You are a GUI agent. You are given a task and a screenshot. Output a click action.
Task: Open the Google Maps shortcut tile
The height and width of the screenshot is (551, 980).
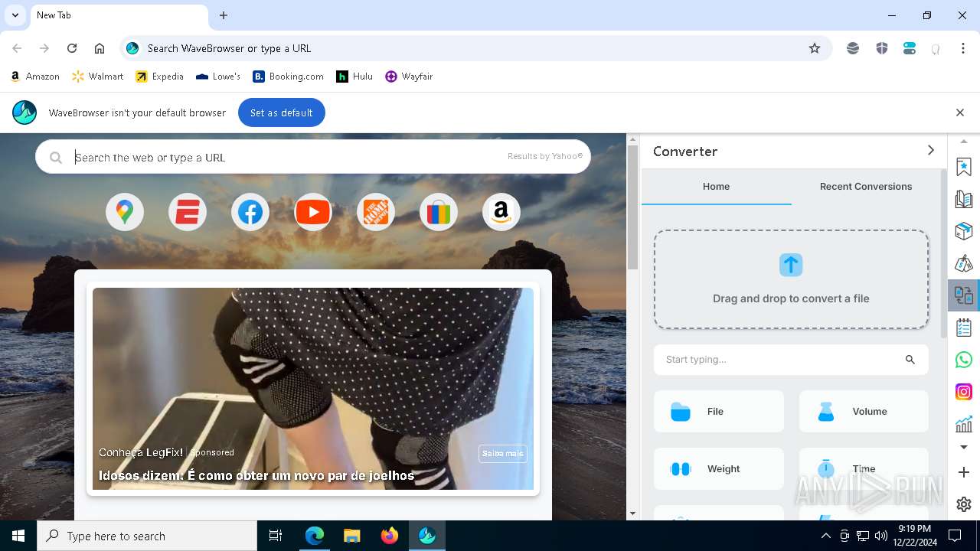point(125,212)
